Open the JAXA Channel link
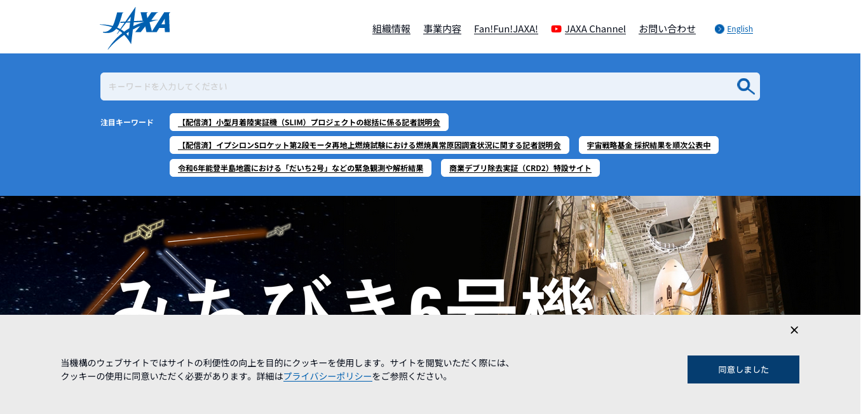Screen dimensions: 868x414 click(x=595, y=29)
